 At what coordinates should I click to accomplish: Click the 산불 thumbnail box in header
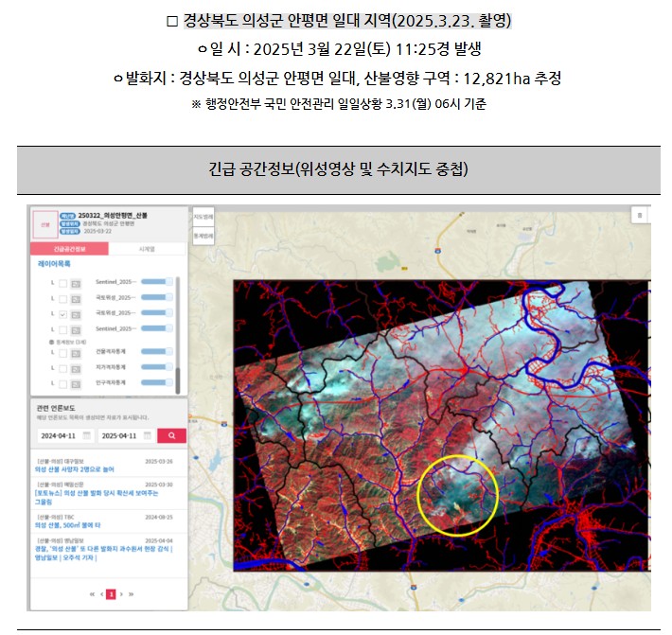(44, 223)
